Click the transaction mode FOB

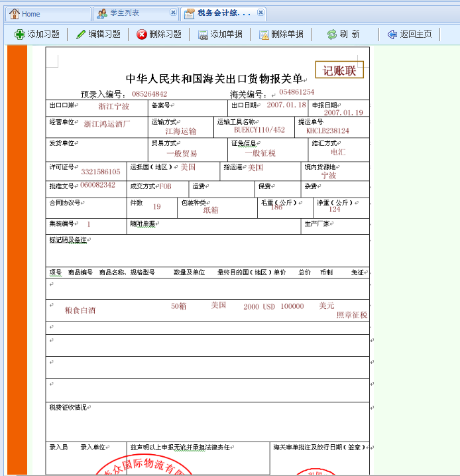click(x=165, y=186)
